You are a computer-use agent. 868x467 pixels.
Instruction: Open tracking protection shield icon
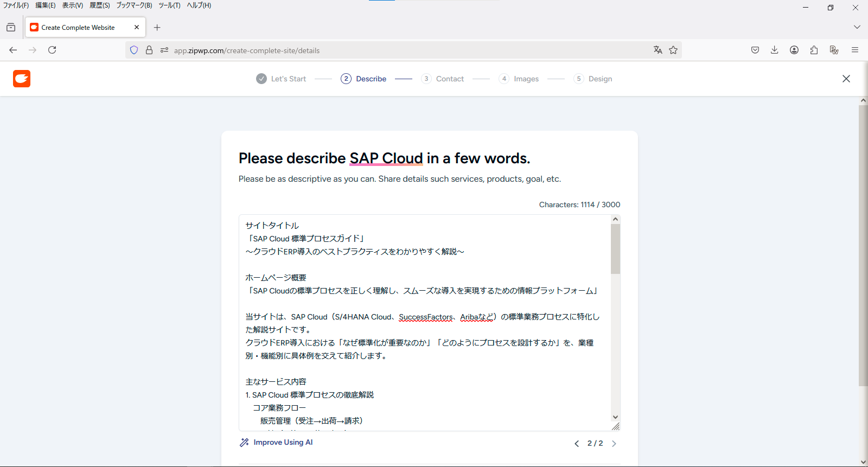[x=134, y=50]
